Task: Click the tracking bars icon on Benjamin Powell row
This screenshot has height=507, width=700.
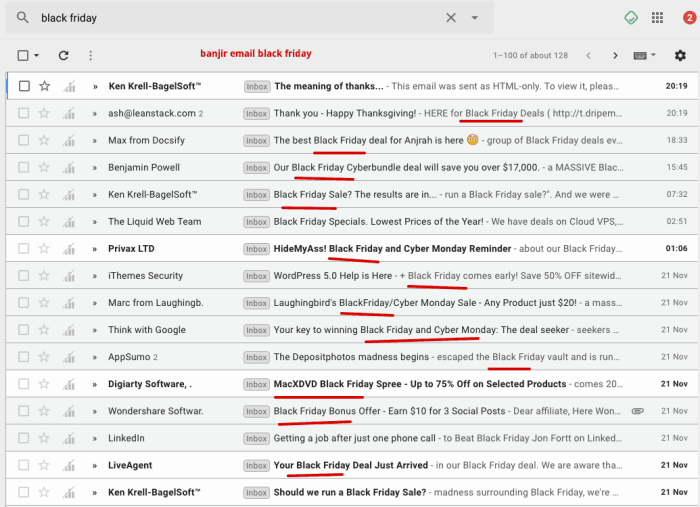Action: [x=69, y=168]
